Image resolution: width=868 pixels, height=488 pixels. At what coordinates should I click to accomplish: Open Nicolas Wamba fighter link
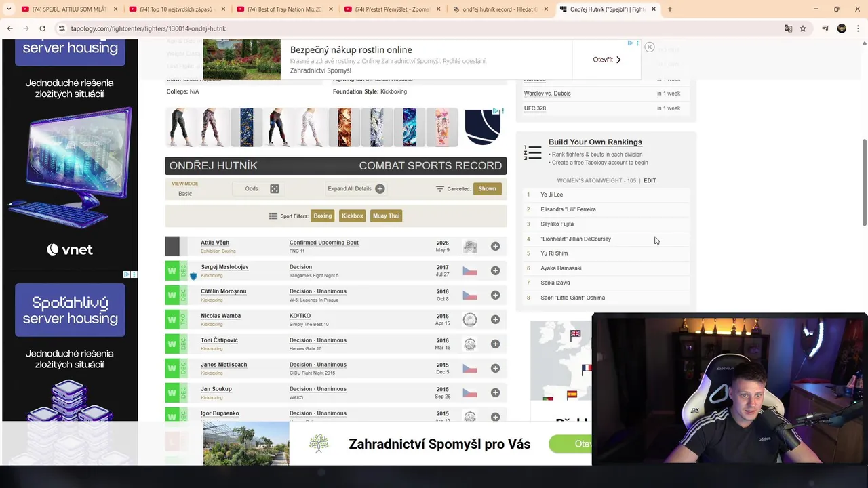click(x=220, y=316)
